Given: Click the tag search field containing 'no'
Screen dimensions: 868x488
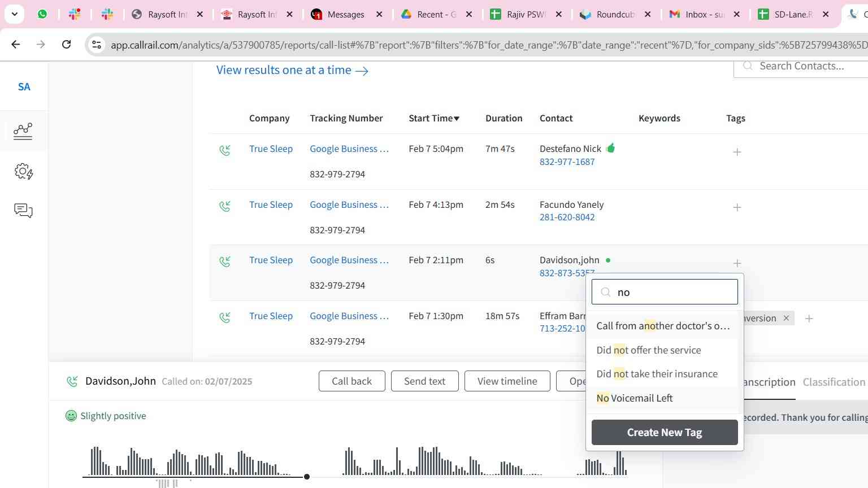Looking at the screenshot, I should coord(665,292).
